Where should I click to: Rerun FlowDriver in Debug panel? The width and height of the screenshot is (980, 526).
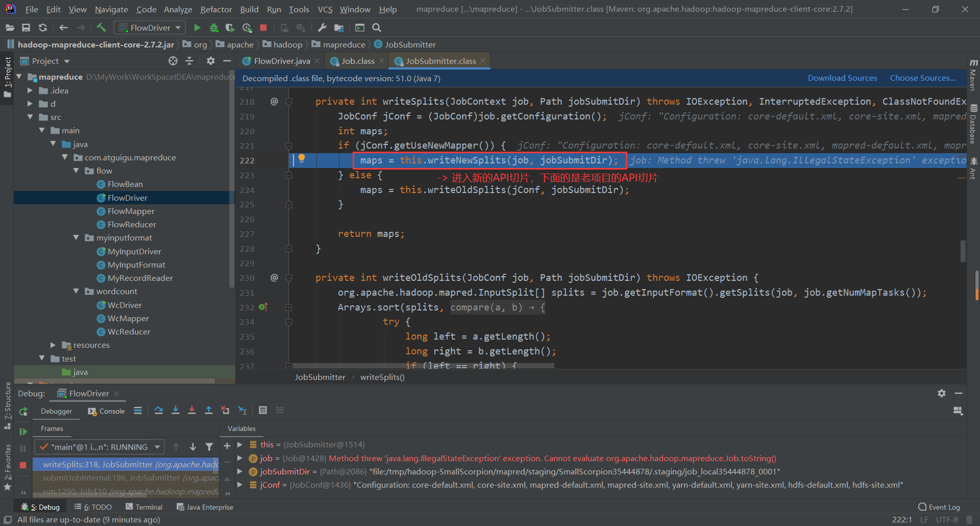tap(23, 412)
